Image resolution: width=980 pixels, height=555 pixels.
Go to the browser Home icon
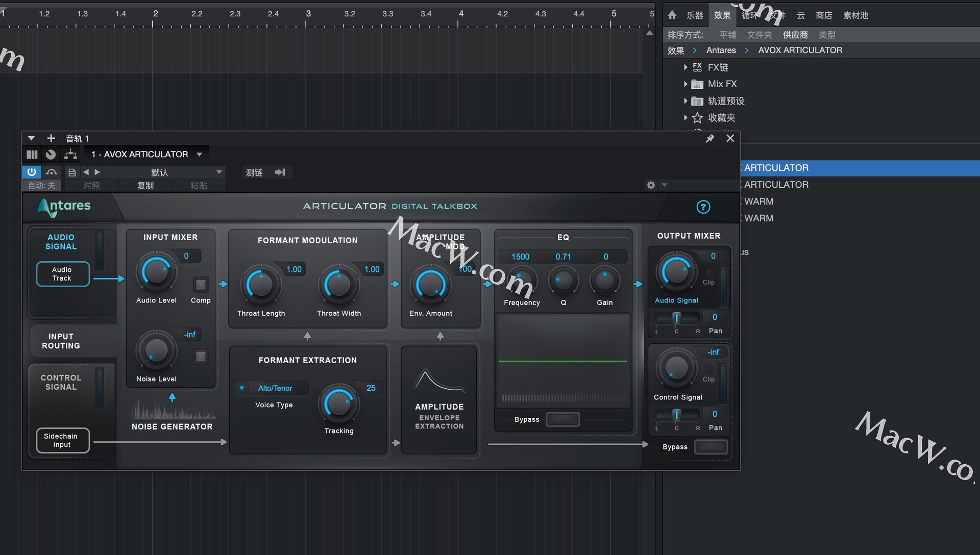pos(672,15)
